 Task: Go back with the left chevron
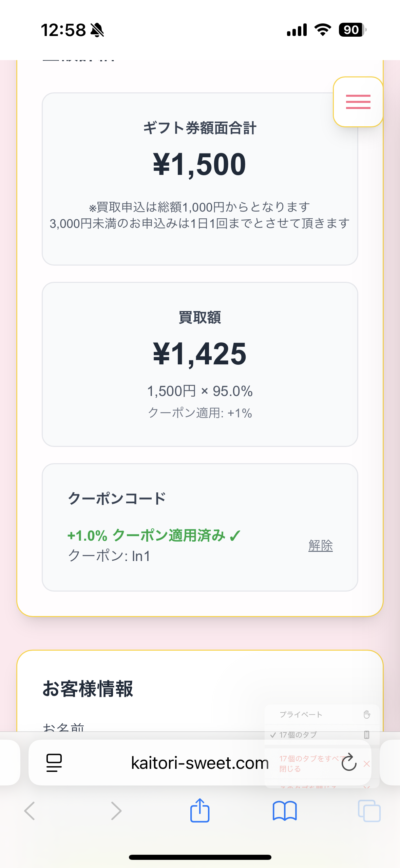pos(30,811)
